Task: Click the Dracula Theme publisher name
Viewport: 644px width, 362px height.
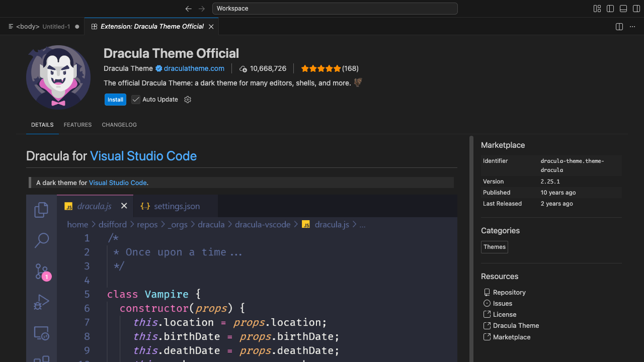Action: (128, 68)
